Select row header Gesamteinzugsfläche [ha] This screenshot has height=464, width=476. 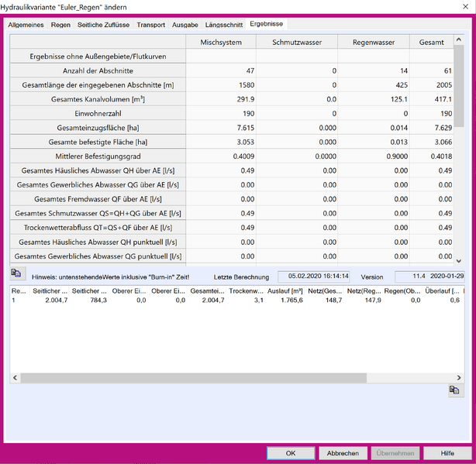(98, 128)
